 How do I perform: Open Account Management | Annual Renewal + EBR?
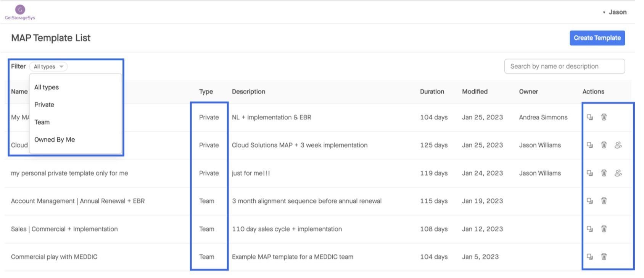[78, 201]
